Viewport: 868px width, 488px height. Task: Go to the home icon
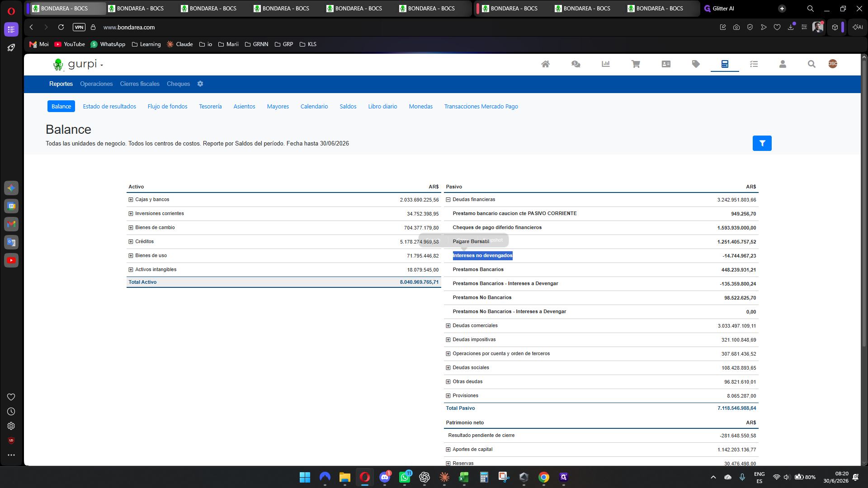click(545, 64)
